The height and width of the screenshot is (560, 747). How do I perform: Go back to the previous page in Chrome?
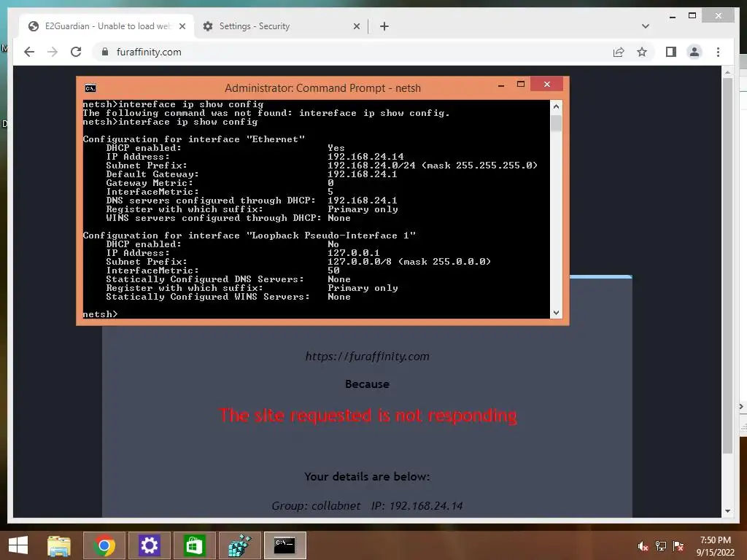click(29, 52)
